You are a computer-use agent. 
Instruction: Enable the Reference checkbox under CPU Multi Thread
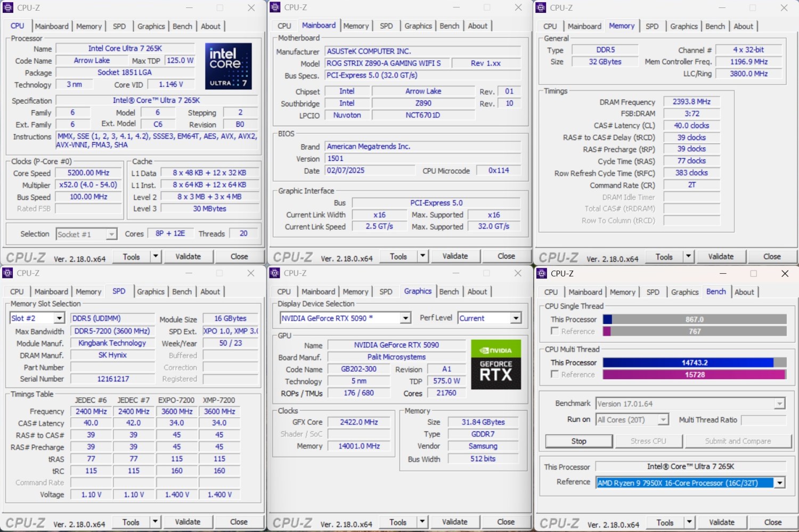(x=555, y=374)
